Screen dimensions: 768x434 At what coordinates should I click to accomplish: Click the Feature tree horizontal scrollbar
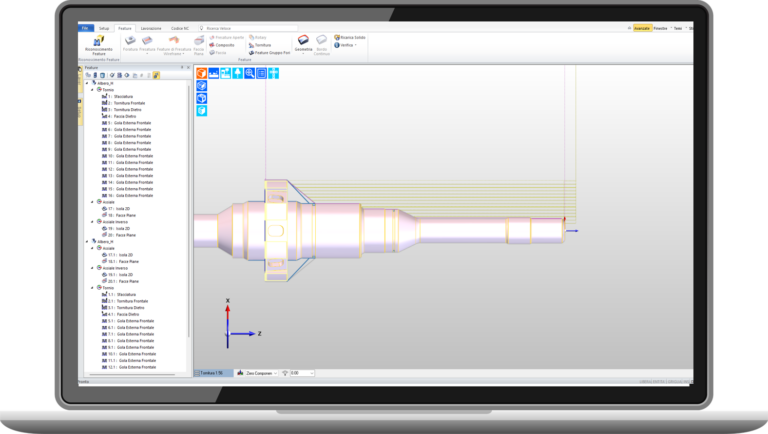pyautogui.click(x=132, y=375)
